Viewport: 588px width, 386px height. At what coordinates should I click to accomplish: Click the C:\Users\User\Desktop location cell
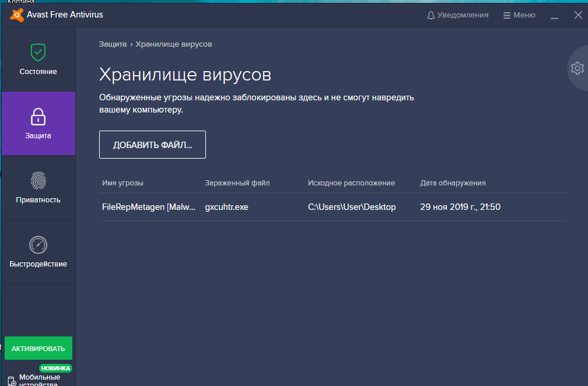352,207
